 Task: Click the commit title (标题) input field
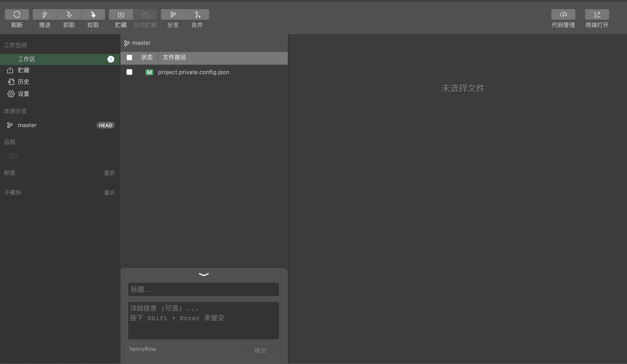click(x=203, y=289)
